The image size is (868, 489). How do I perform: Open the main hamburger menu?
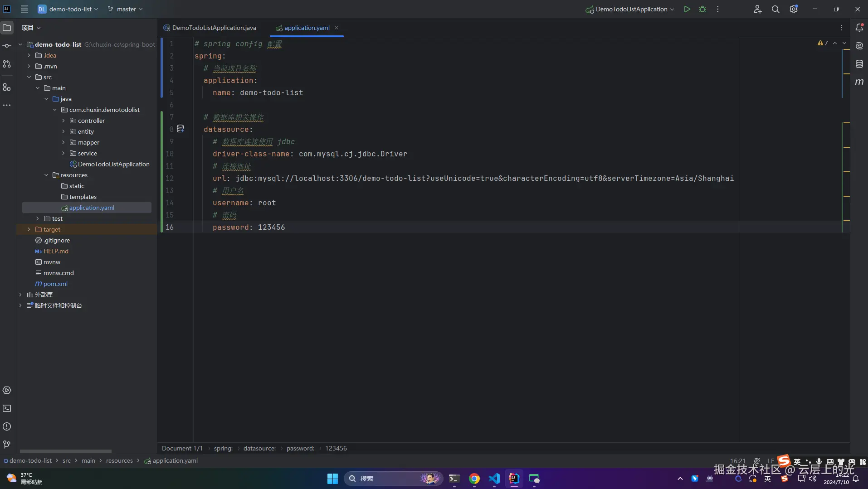24,9
